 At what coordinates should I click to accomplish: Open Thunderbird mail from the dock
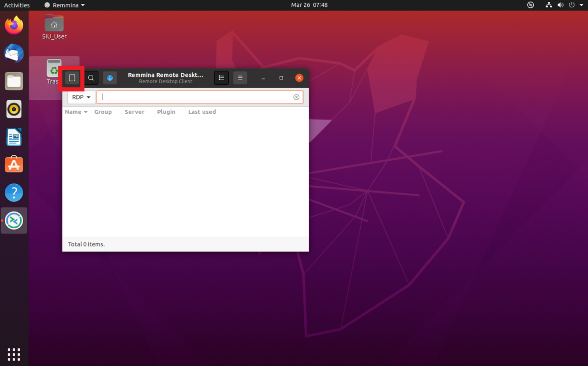tap(14, 53)
